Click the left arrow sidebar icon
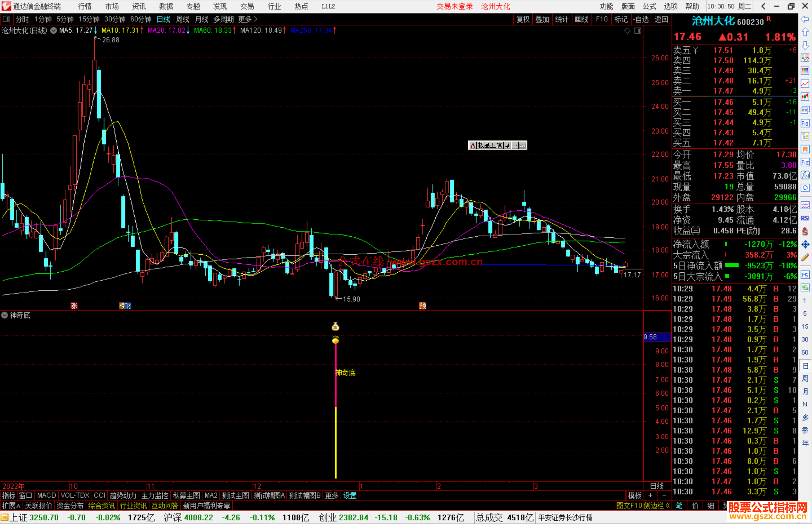Viewport: 812px width, 524px height. pos(805,19)
